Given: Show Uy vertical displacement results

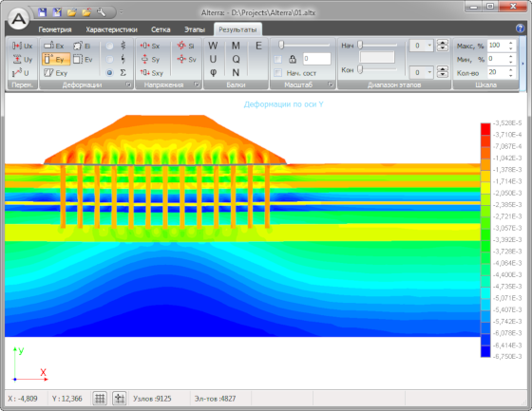Looking at the screenshot, I should click(22, 60).
